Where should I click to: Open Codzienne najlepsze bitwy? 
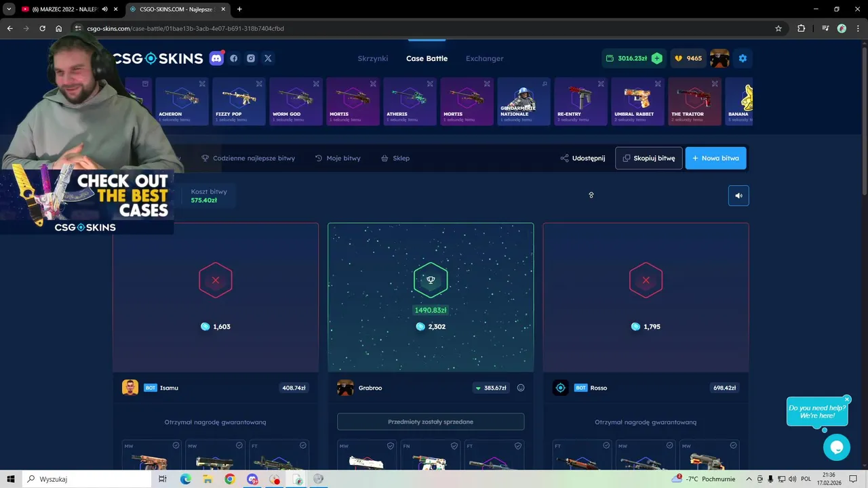(248, 158)
